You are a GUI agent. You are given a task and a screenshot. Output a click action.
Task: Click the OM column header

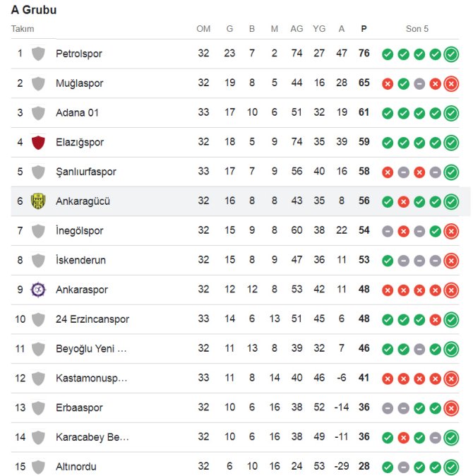tap(203, 29)
